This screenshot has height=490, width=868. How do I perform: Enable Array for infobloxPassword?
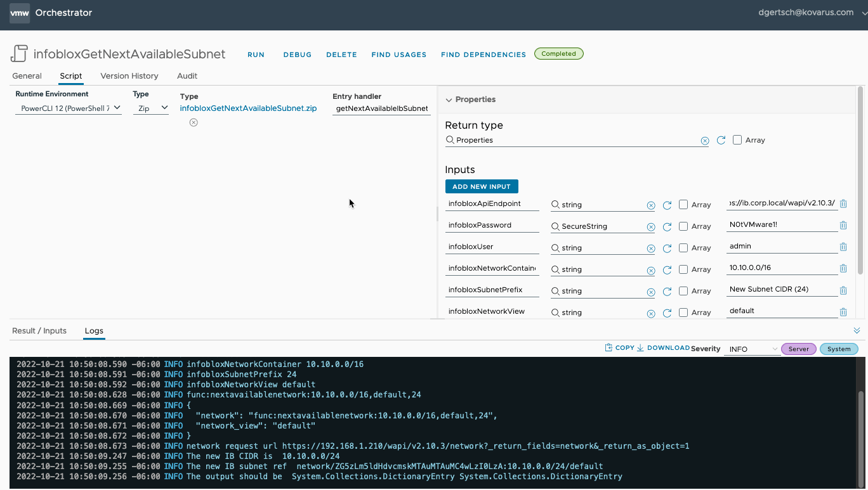(x=683, y=226)
